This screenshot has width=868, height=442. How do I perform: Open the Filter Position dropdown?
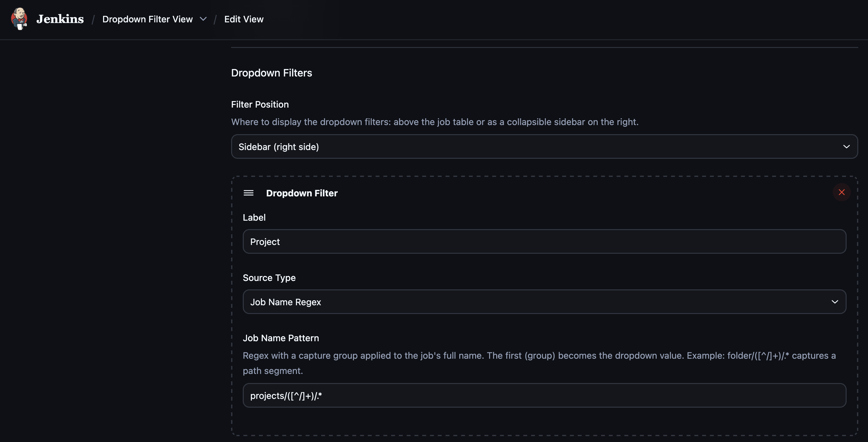(544, 146)
